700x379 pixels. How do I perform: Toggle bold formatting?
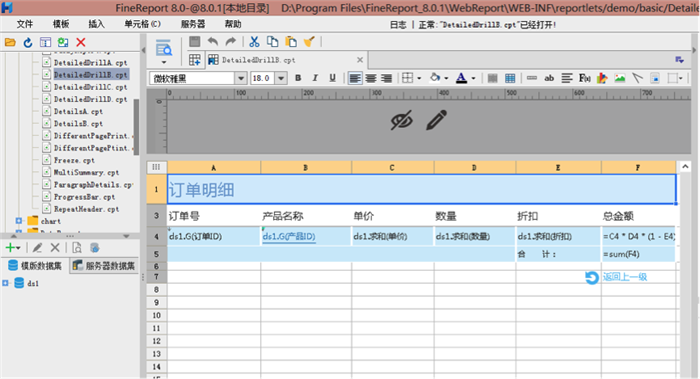298,78
